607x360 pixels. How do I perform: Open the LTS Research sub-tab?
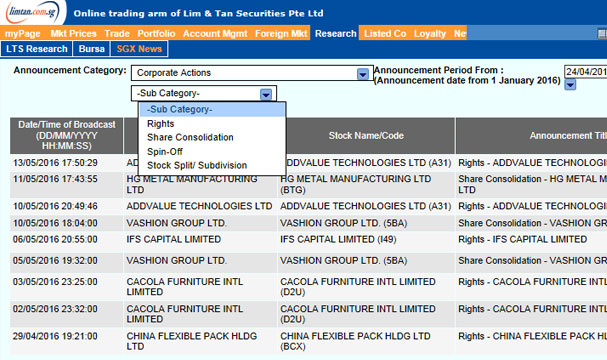pos(36,49)
